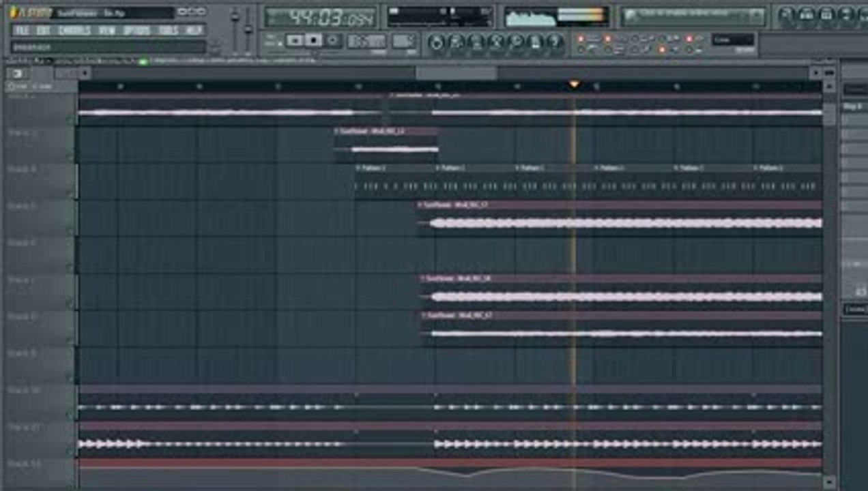The width and height of the screenshot is (868, 491).
Task: Select the Track 11 label
Action: tap(24, 427)
